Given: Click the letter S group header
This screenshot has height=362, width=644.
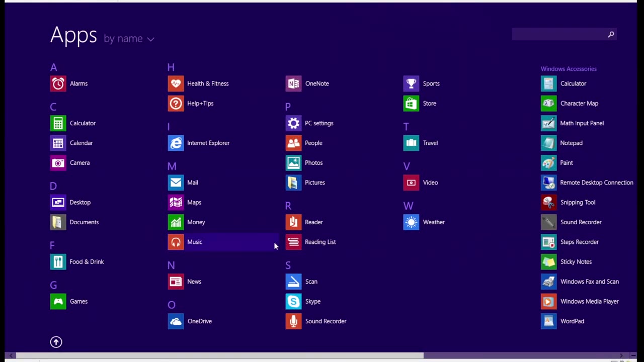Looking at the screenshot, I should (x=288, y=265).
